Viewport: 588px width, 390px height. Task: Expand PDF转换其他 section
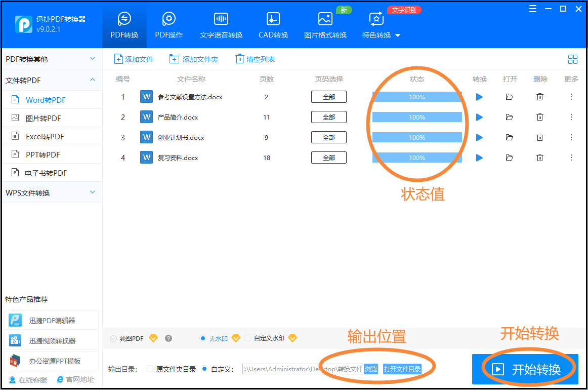coord(52,59)
